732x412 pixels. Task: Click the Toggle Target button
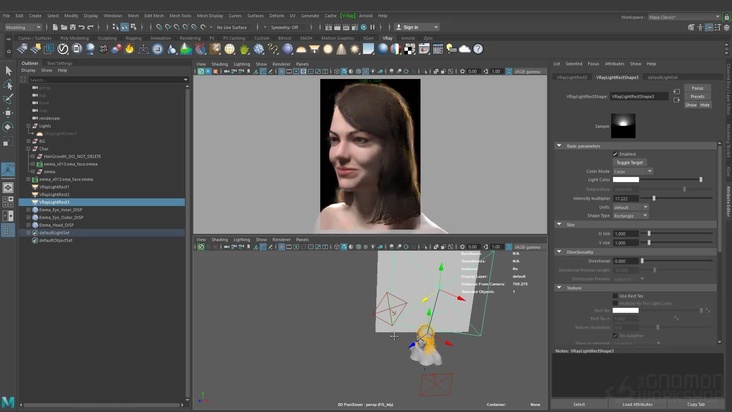pyautogui.click(x=629, y=163)
